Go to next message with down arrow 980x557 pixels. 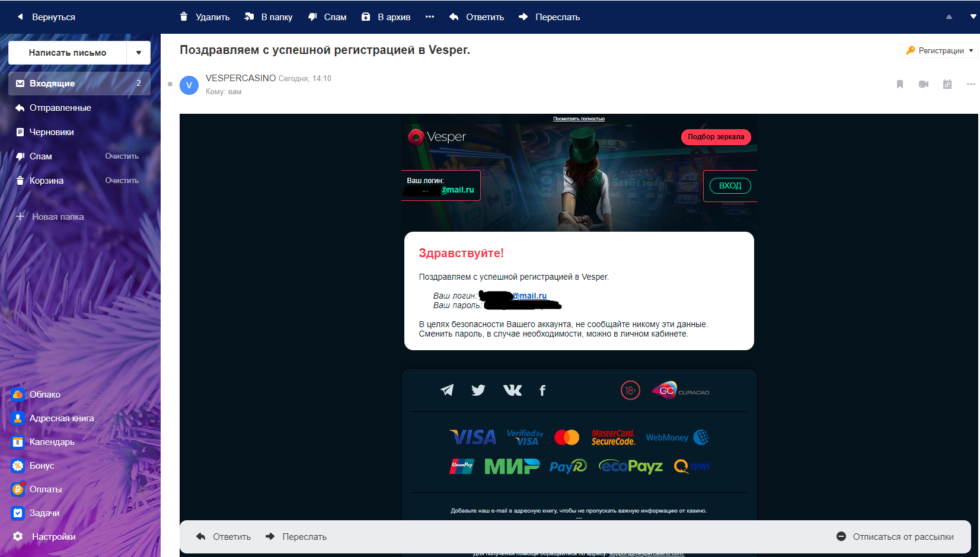tap(973, 17)
